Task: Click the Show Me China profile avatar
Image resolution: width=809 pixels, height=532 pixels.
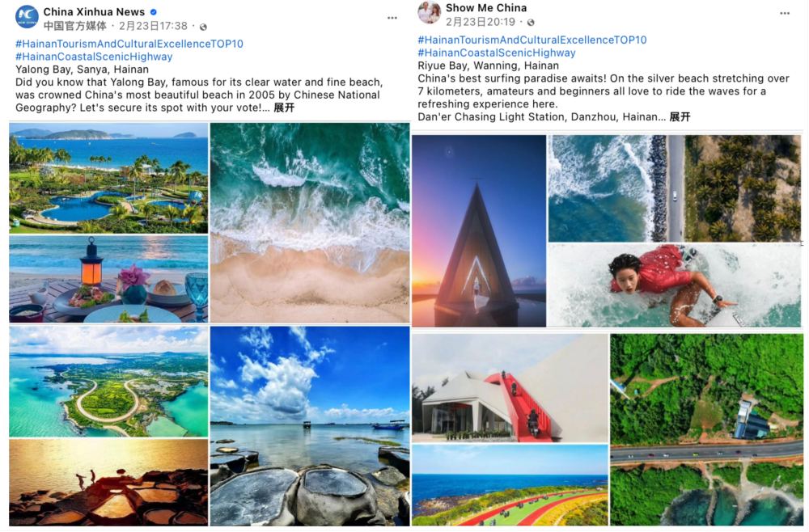Action: (x=430, y=13)
